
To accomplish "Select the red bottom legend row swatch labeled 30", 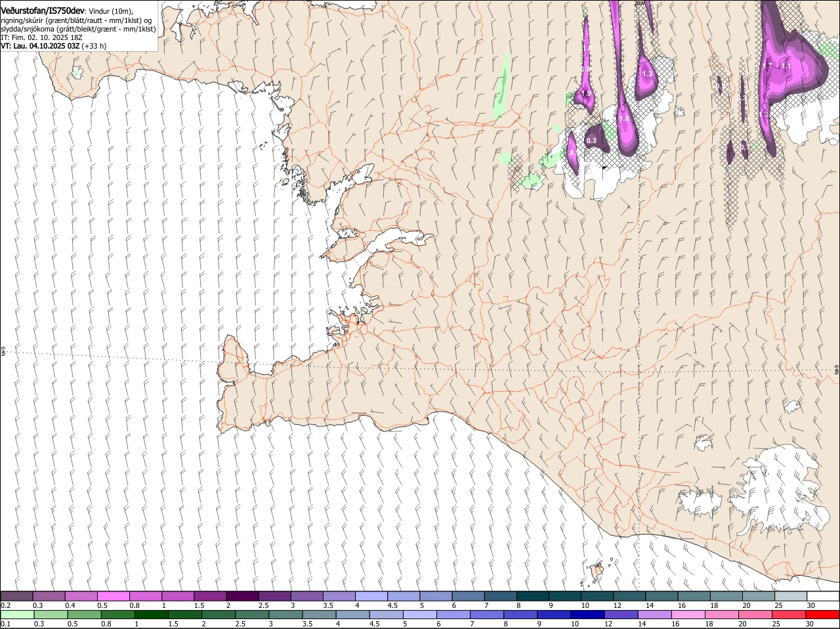I will tap(822, 615).
